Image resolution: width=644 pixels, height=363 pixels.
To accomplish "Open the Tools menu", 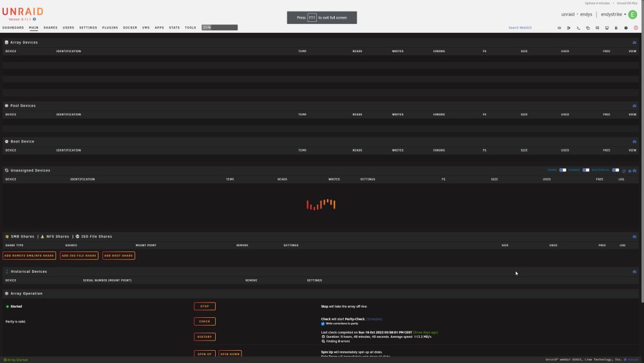I will pos(191,28).
